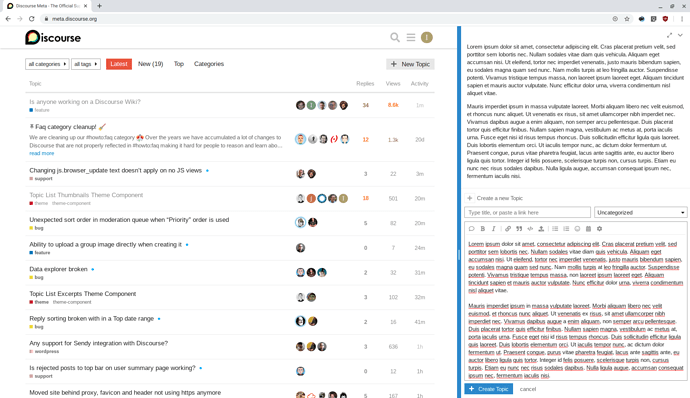The height and width of the screenshot is (398, 690).
Task: Toggle italic formatting in composer
Action: [493, 228]
